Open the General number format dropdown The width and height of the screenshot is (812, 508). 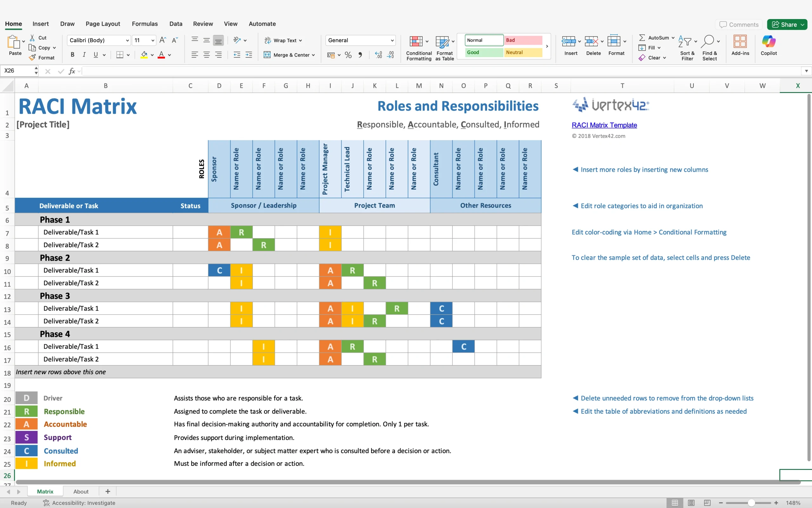point(392,41)
